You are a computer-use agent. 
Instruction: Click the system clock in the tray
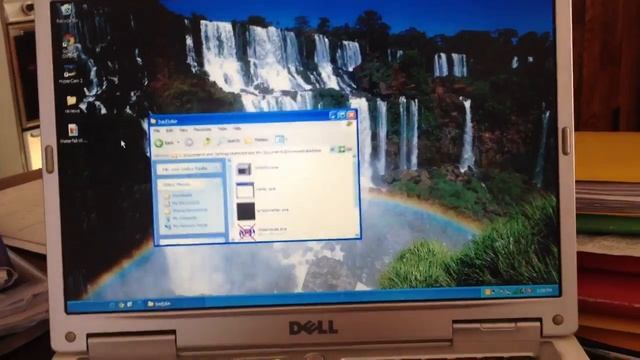(544, 291)
